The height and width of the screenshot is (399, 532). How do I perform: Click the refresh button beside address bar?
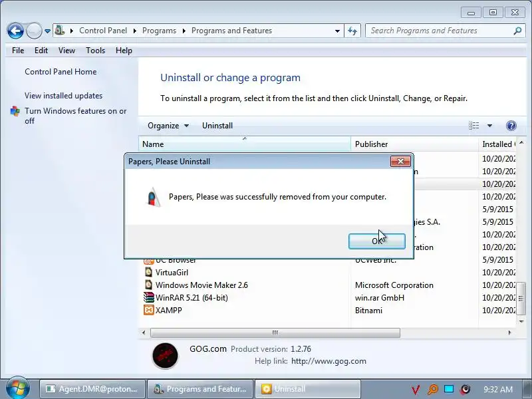pyautogui.click(x=352, y=31)
